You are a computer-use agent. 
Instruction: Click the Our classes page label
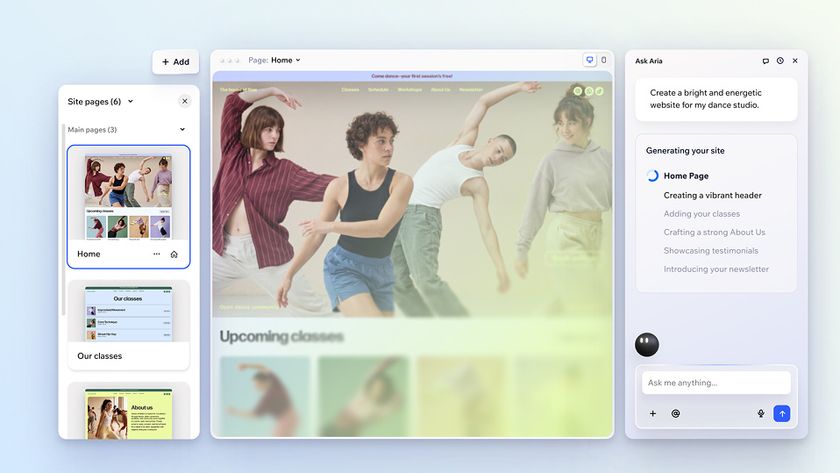pos(100,356)
